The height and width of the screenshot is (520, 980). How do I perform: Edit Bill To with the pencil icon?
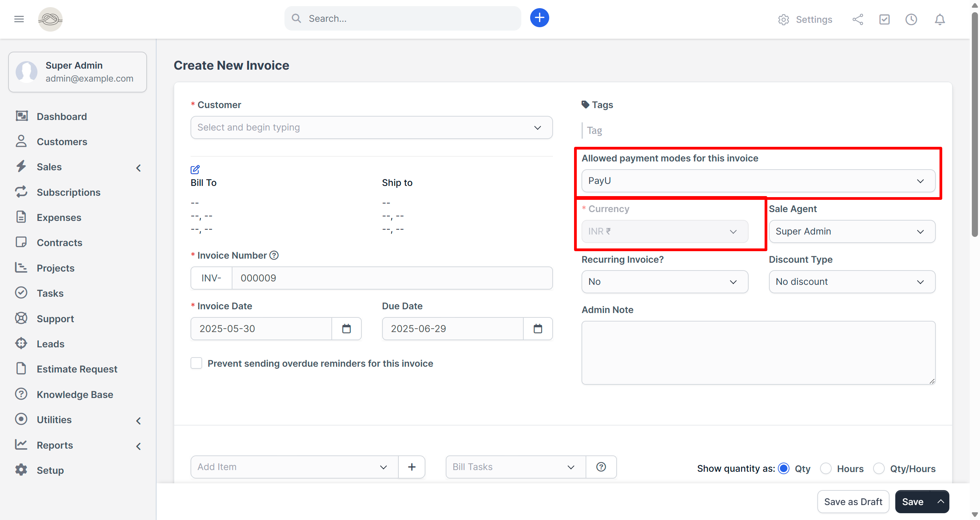tap(195, 170)
